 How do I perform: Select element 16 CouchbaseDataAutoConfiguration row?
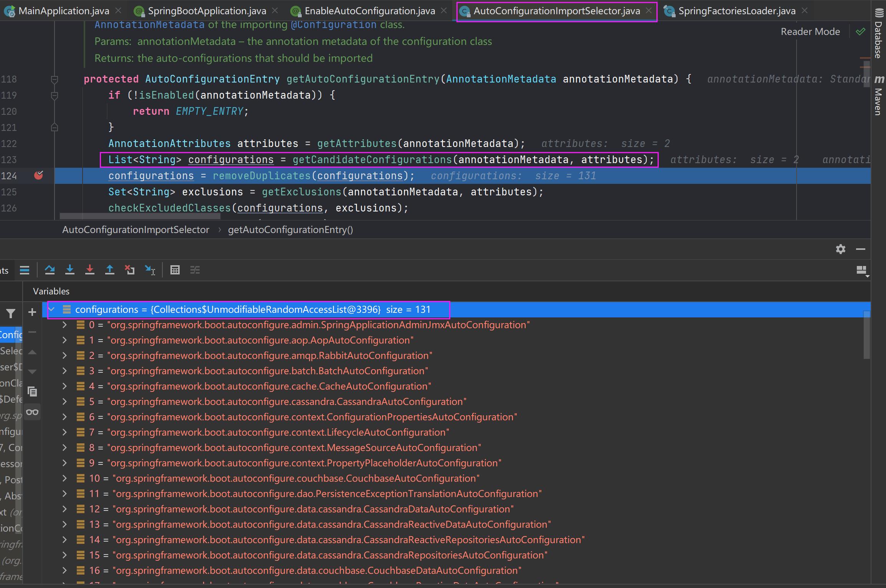coord(453,570)
